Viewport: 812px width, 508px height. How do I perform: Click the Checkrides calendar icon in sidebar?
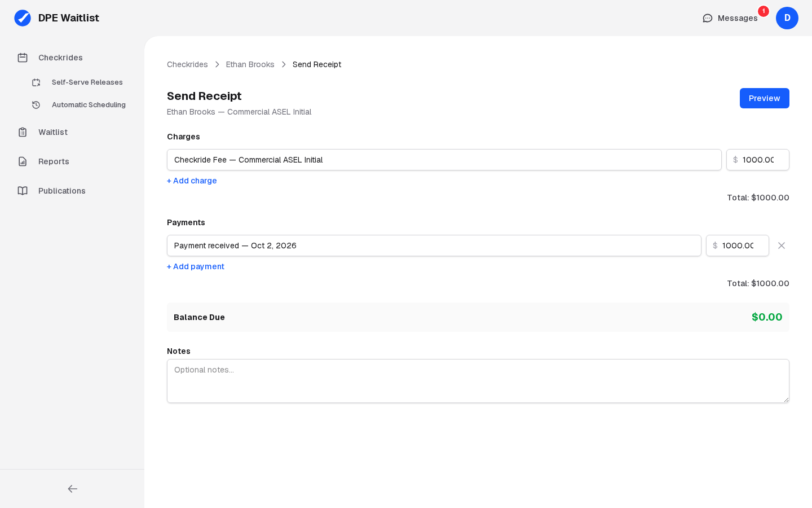tap(23, 58)
